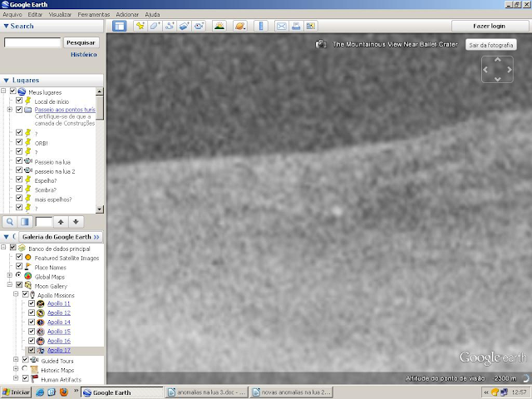Toggle the sidebar panel button
Image resolution: width=532 pixels, height=399 pixels.
(120, 26)
